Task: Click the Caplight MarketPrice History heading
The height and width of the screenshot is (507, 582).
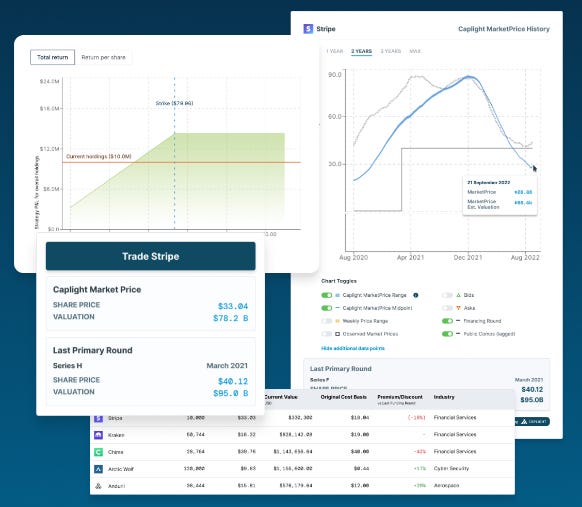Action: click(x=504, y=29)
